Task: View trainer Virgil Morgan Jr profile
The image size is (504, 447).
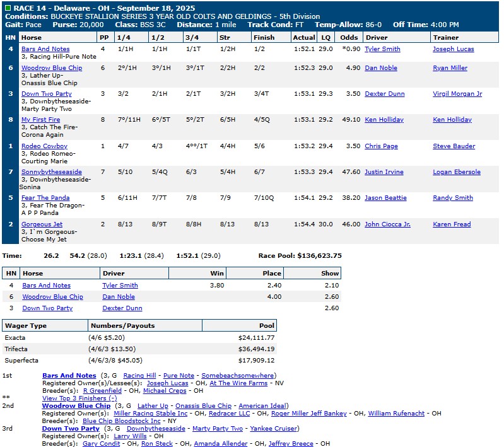Action: click(457, 94)
